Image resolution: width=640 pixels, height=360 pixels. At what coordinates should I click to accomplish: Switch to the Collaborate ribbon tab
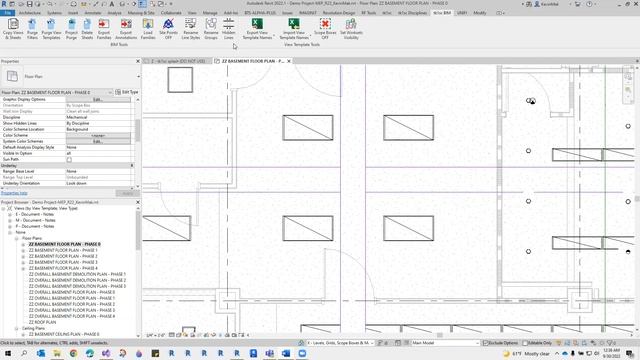pos(171,13)
